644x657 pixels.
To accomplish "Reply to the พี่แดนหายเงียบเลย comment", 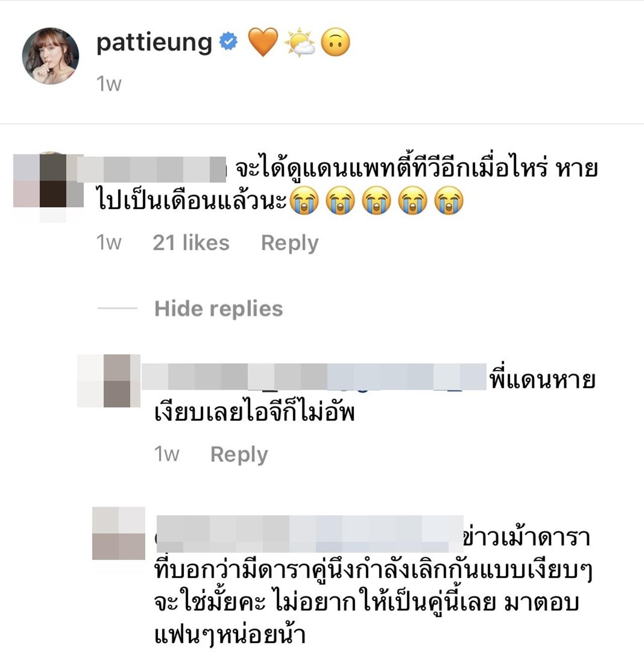I will point(239,455).
